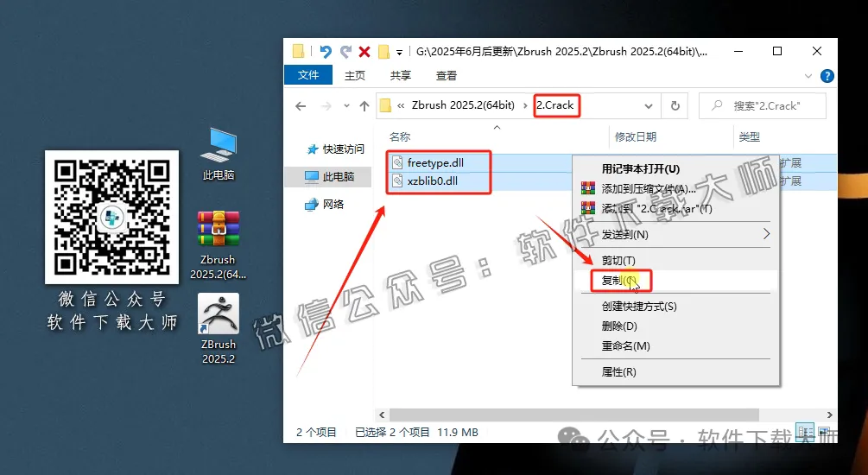
Task: Choose 用记事本打开(U) from context menu
Action: tap(676, 169)
